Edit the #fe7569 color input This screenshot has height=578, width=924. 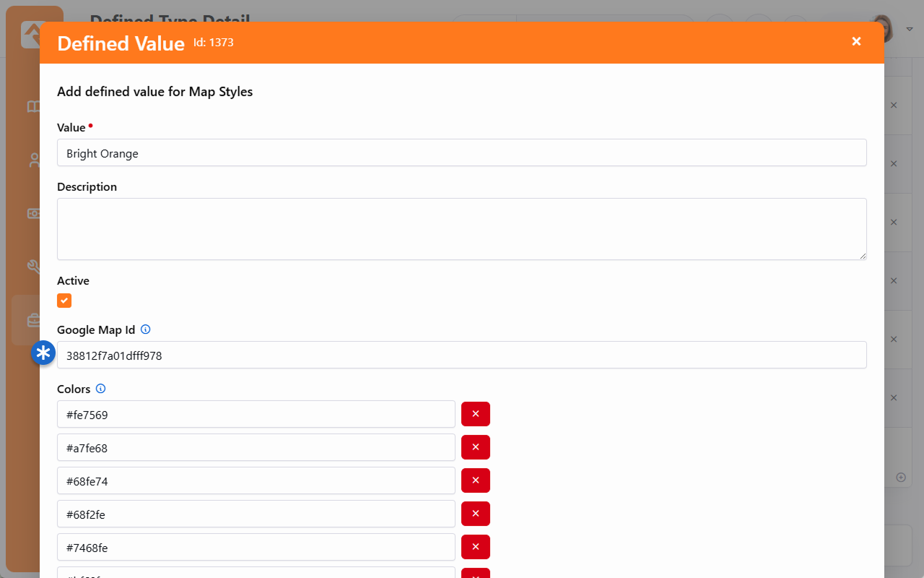click(x=256, y=415)
